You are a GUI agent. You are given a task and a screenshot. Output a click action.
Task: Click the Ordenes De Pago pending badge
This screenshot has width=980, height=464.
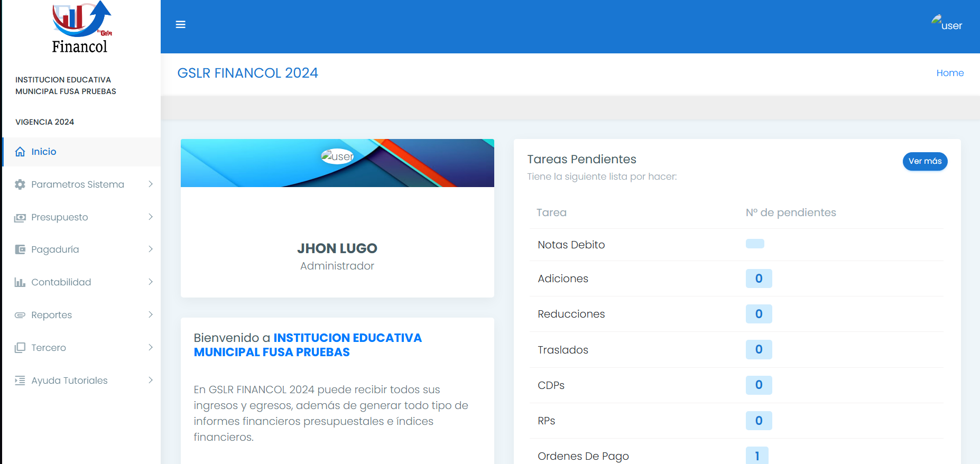[x=757, y=456]
